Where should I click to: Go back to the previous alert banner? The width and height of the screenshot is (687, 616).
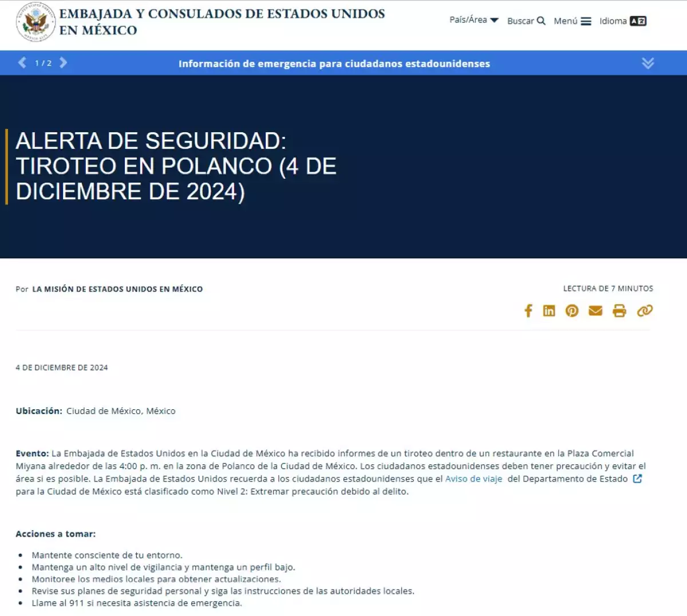point(22,63)
